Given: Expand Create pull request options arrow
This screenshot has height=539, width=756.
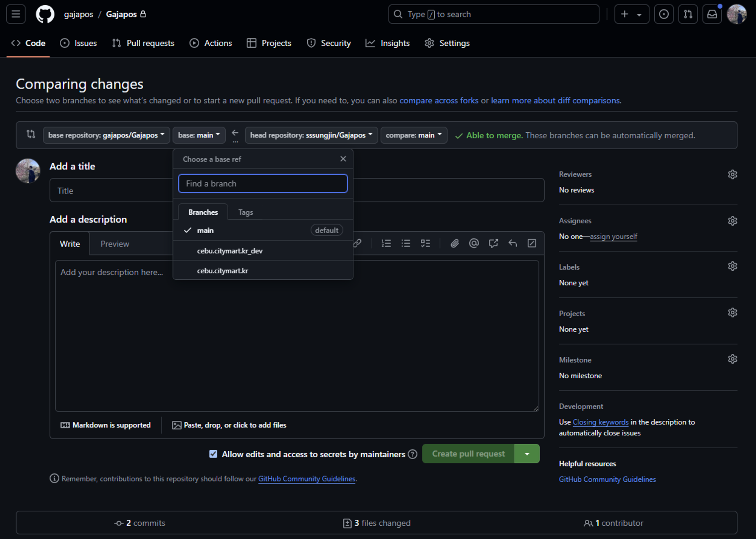Looking at the screenshot, I should (x=527, y=454).
